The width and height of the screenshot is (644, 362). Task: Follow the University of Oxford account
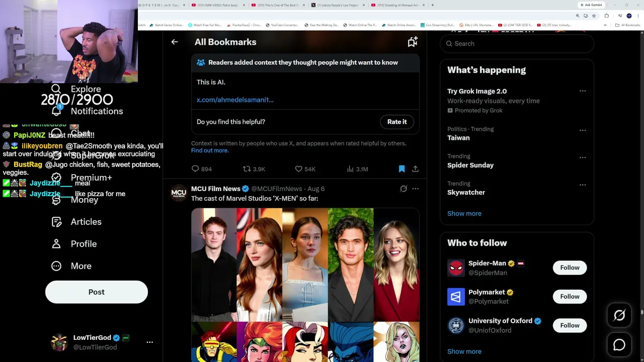pyautogui.click(x=570, y=325)
